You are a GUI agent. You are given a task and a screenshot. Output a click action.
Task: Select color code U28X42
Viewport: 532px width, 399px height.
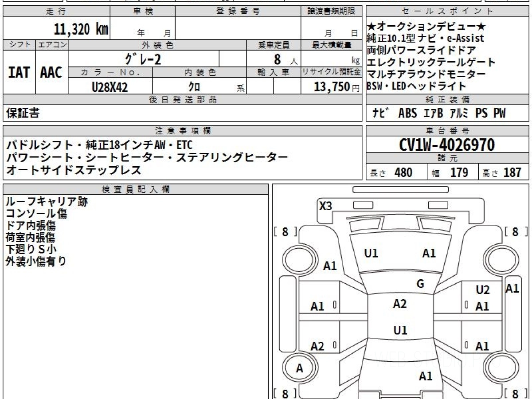point(110,87)
